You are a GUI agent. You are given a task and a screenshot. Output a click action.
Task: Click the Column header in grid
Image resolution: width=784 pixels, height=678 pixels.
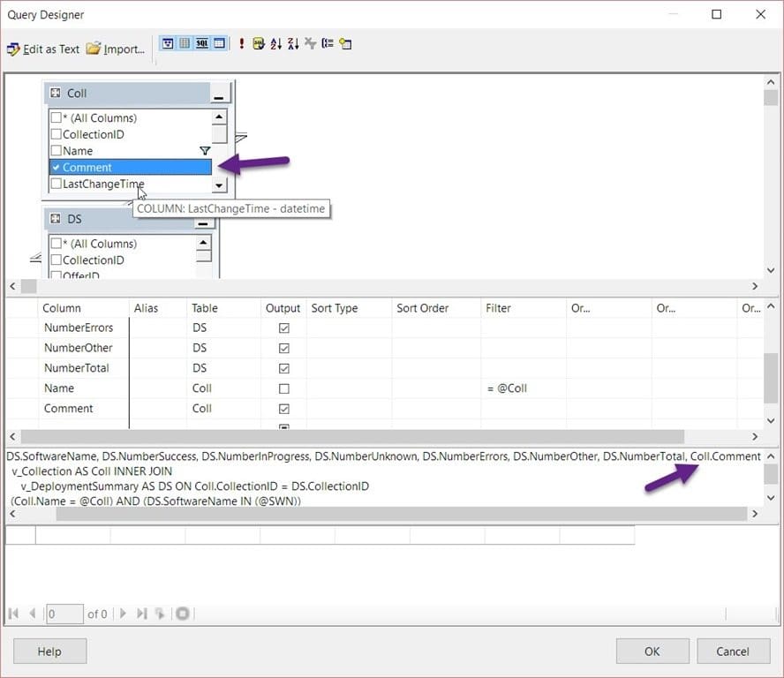click(x=84, y=308)
